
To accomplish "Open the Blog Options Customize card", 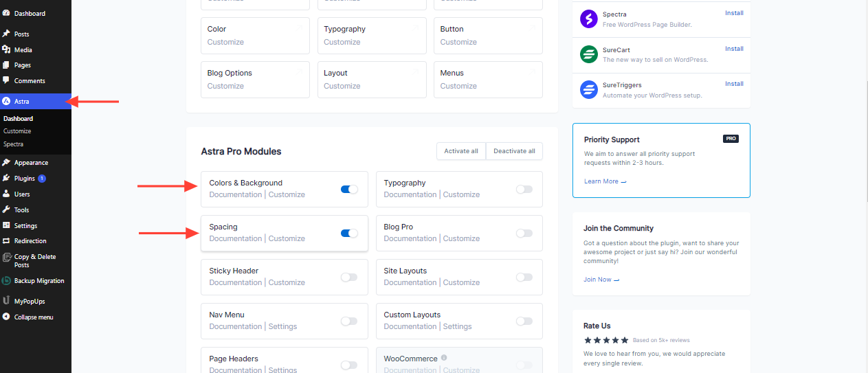I will (x=255, y=80).
